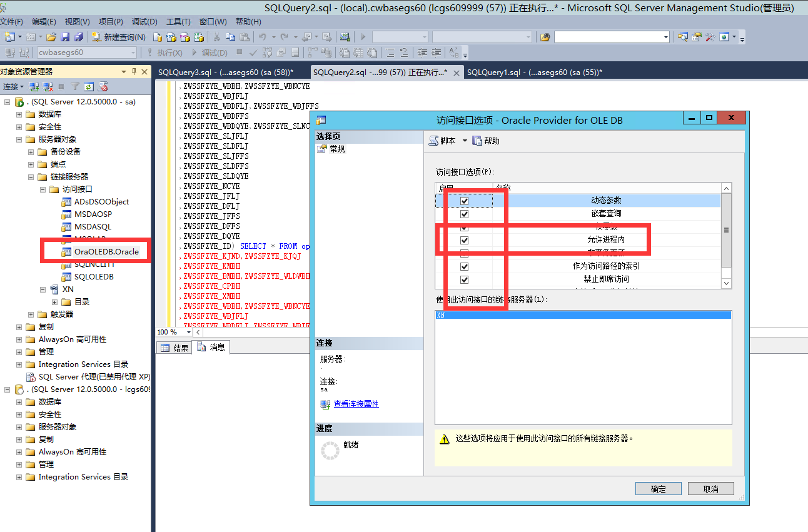Click the Filter funnel icon in Object Explorer
The image size is (808, 532).
click(x=75, y=87)
